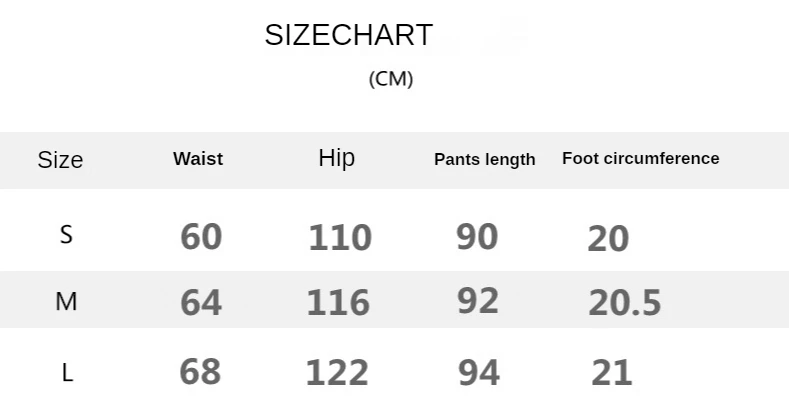Click waist value 64 for size M

(201, 302)
